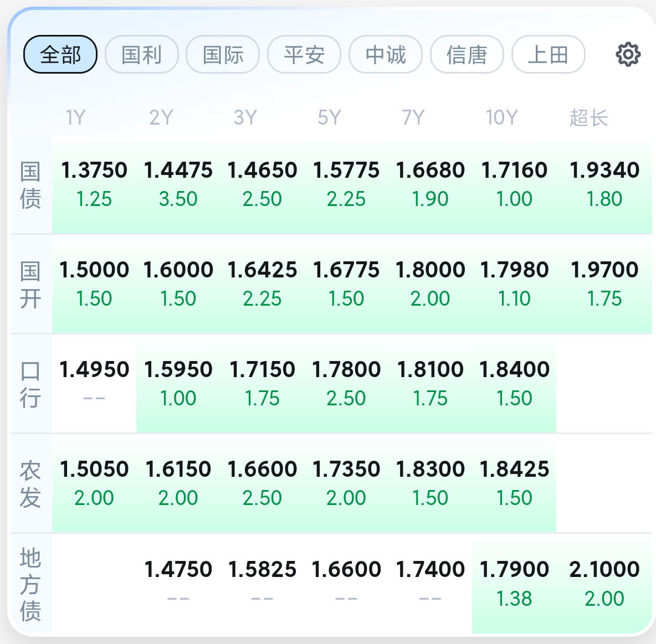656x644 pixels.
Task: Select the 全部 filter tab
Action: coord(60,54)
